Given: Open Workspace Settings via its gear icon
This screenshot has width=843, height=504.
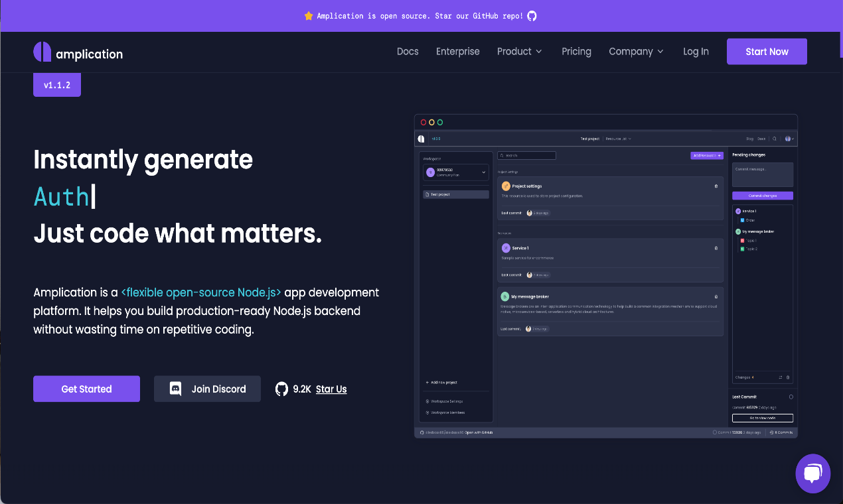Looking at the screenshot, I should coord(427,401).
